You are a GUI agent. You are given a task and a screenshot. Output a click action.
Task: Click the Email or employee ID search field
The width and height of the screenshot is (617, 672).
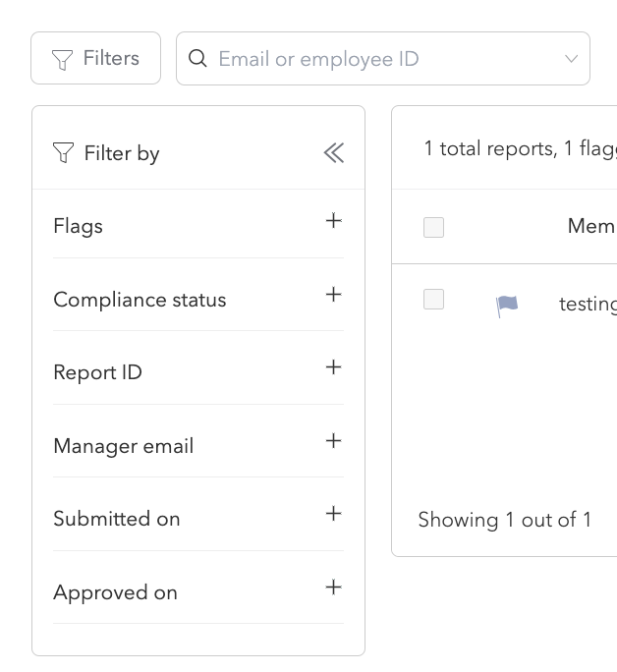383,59
